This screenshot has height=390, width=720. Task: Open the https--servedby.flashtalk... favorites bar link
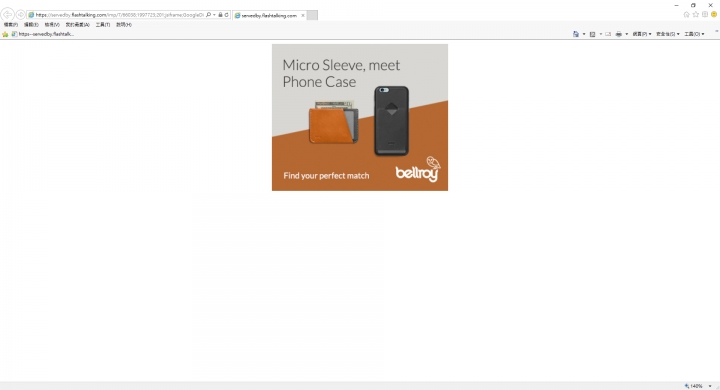[x=43, y=34]
